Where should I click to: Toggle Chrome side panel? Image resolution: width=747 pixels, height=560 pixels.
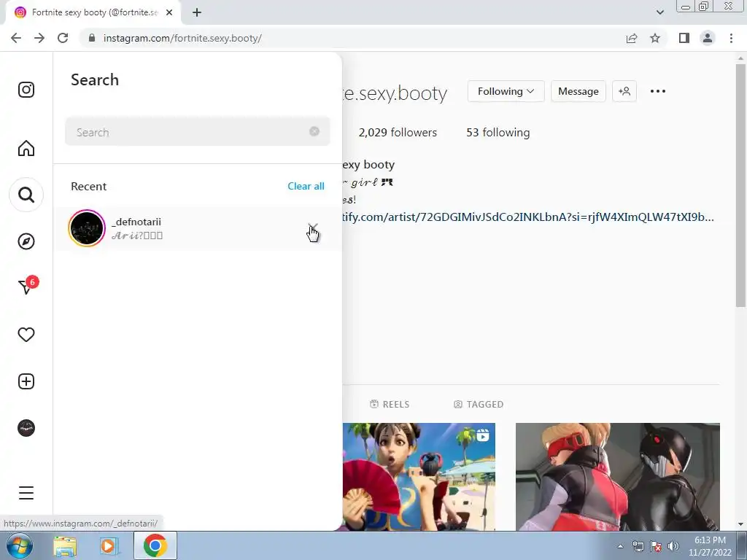(x=684, y=38)
